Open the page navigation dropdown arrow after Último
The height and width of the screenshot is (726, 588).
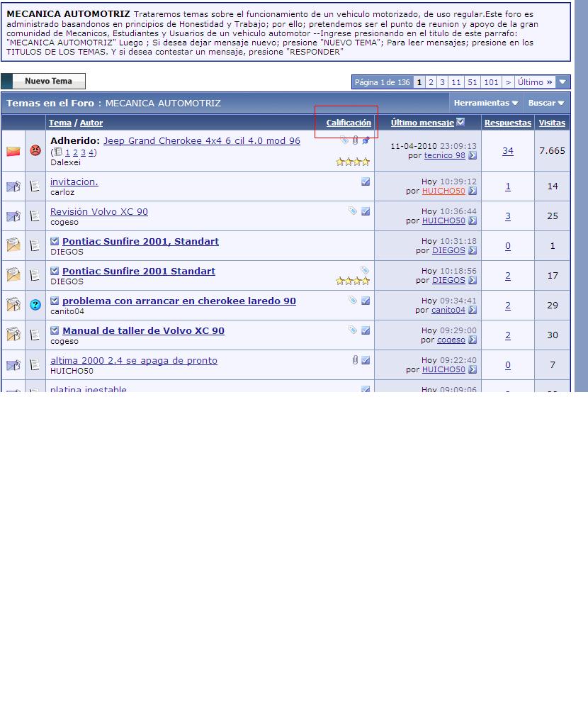pyautogui.click(x=562, y=82)
